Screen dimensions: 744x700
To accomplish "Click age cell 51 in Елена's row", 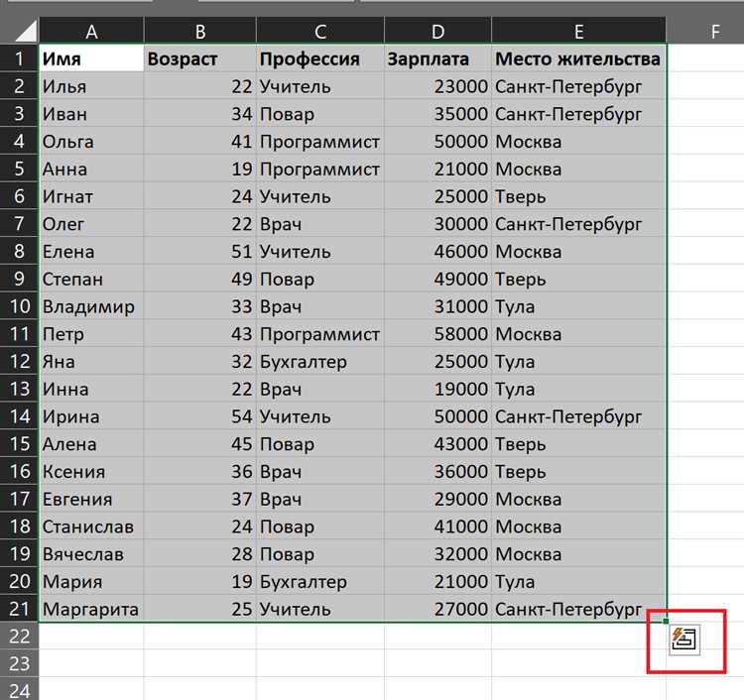I will pyautogui.click(x=199, y=251).
